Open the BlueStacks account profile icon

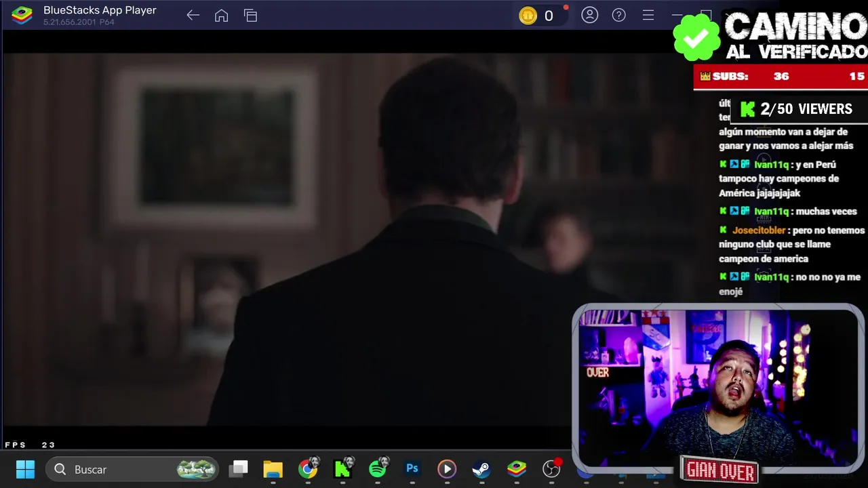[589, 15]
